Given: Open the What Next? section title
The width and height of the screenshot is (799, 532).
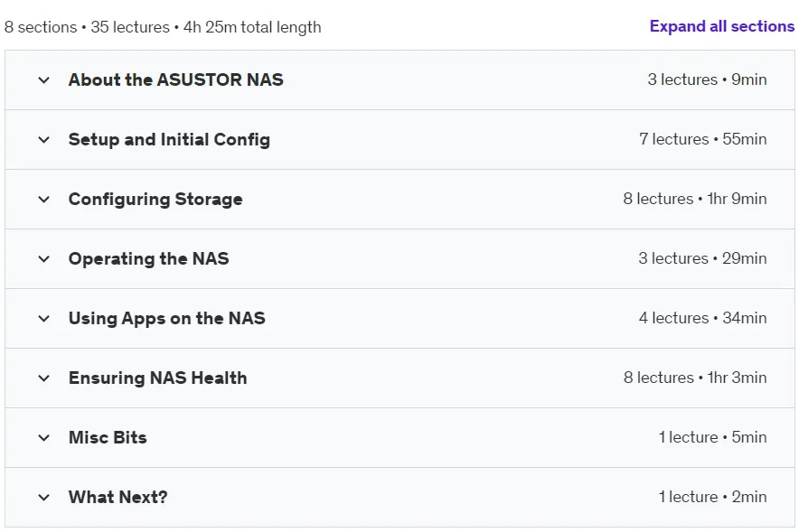Looking at the screenshot, I should pyautogui.click(x=118, y=497).
